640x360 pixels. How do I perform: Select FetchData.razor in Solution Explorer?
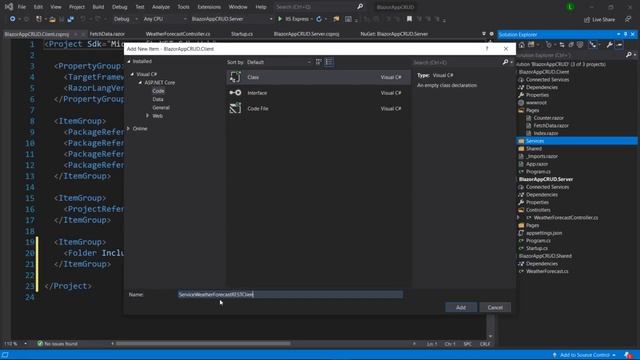coord(551,126)
